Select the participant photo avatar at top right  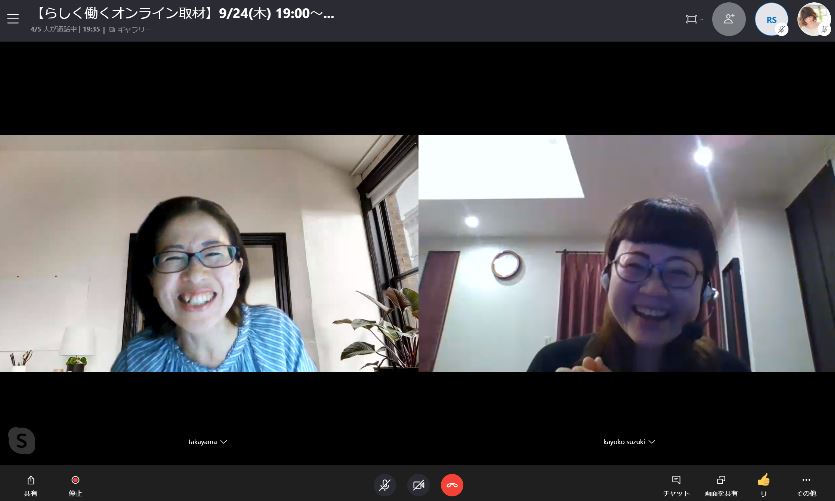point(814,19)
